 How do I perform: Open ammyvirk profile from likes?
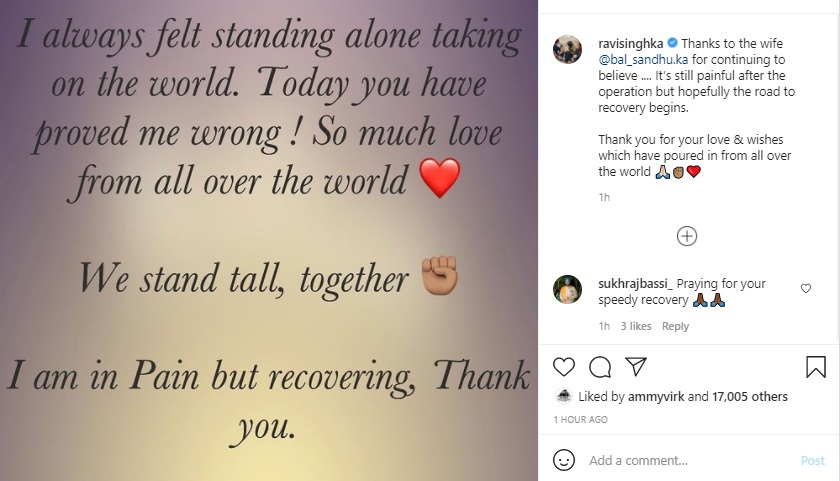661,397
